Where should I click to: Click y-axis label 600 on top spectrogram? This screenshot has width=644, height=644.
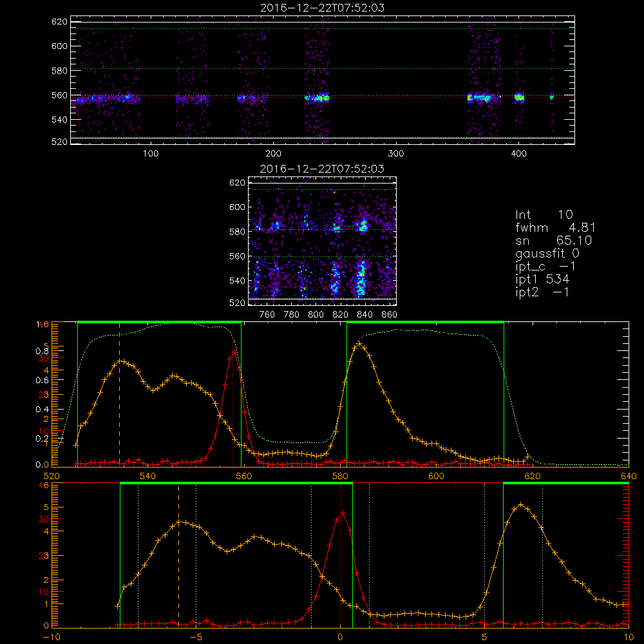[x=59, y=46]
